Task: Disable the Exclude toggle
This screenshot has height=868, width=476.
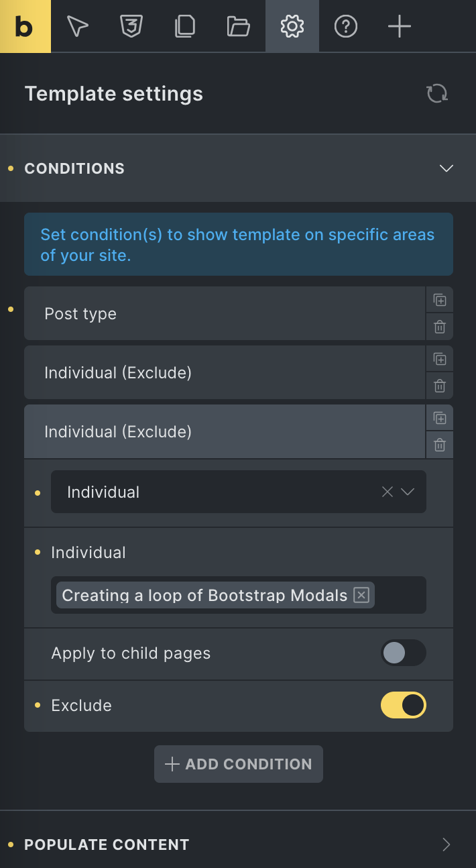Action: 404,705
